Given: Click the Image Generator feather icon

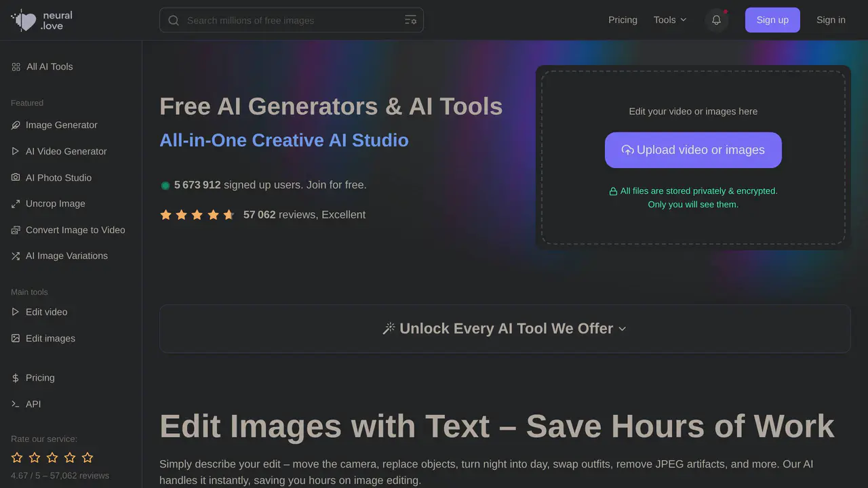Looking at the screenshot, I should click(x=16, y=125).
